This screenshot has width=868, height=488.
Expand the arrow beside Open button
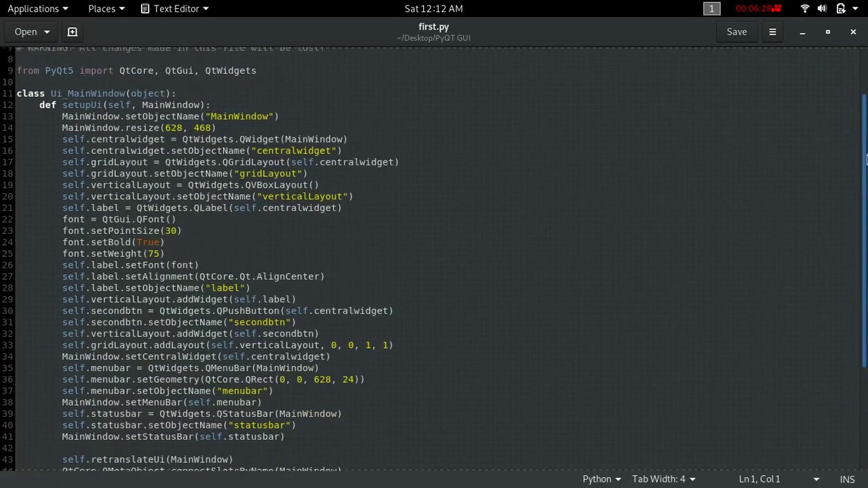pos(47,32)
